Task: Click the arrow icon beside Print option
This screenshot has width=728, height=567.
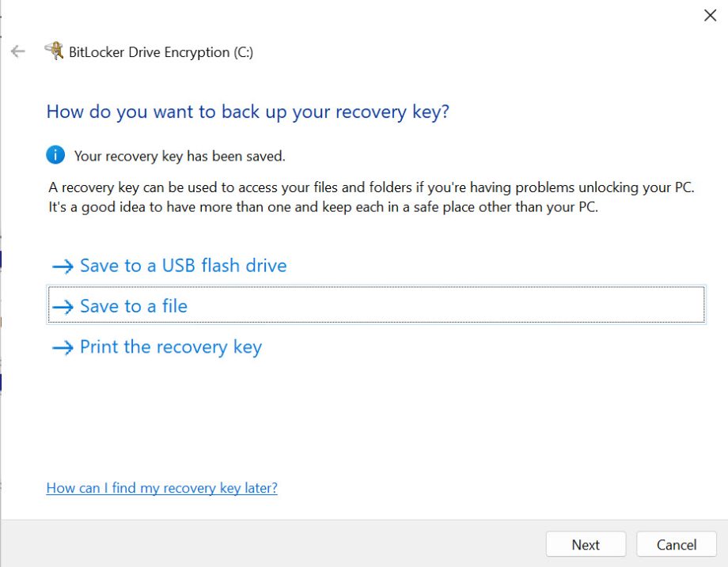Action: (63, 346)
